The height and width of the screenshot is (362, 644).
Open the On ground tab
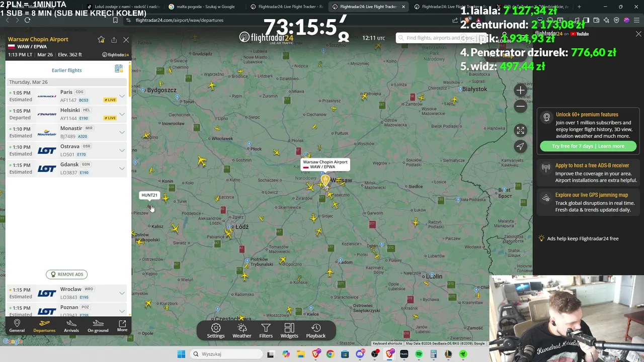98,325
